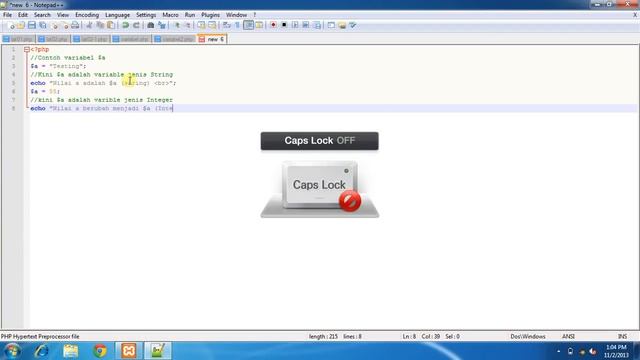The image size is (640, 360).
Task: Open the Run menu
Action: click(x=190, y=15)
